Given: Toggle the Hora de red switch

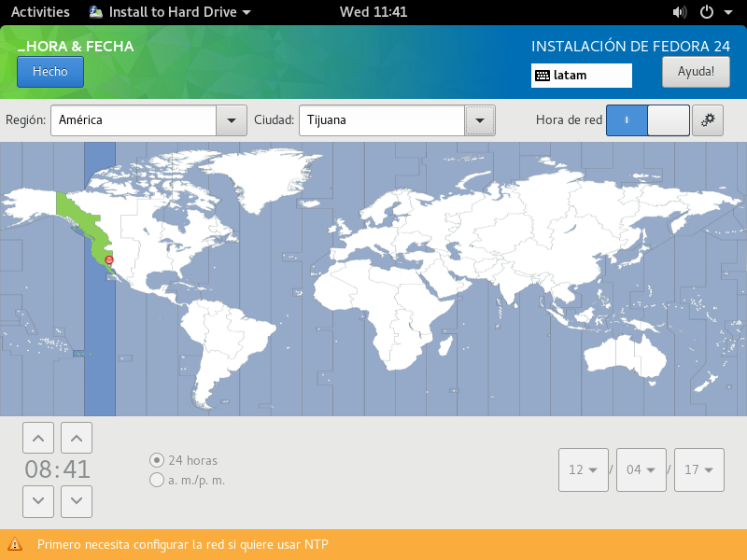Looking at the screenshot, I should [647, 120].
